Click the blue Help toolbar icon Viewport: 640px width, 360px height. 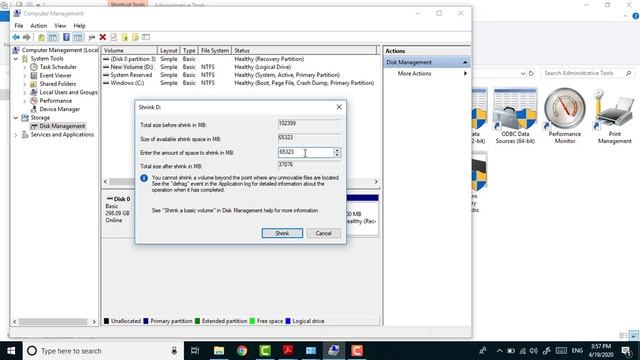[66, 38]
